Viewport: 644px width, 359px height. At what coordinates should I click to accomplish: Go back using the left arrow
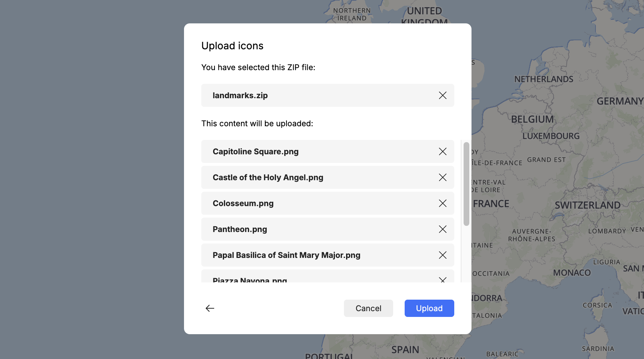210,308
